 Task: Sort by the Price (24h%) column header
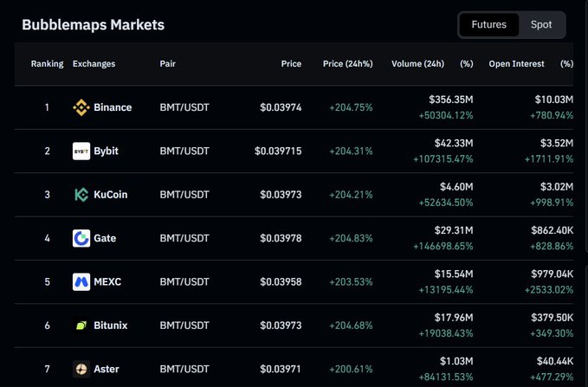tap(347, 64)
